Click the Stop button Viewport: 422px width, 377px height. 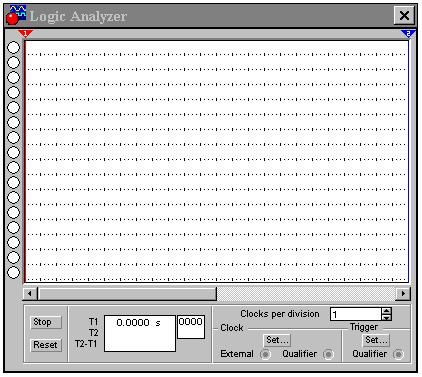tap(46, 322)
